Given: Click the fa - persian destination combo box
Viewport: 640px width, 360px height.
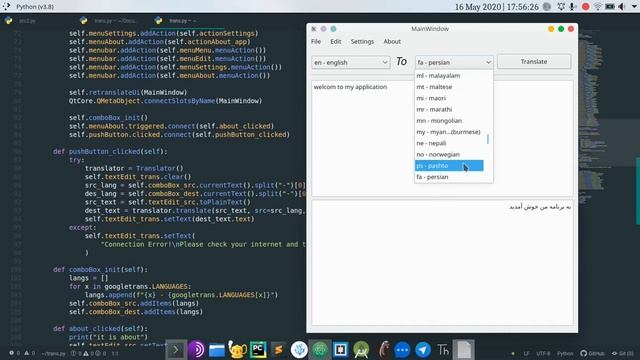Looking at the screenshot, I should coord(454,62).
